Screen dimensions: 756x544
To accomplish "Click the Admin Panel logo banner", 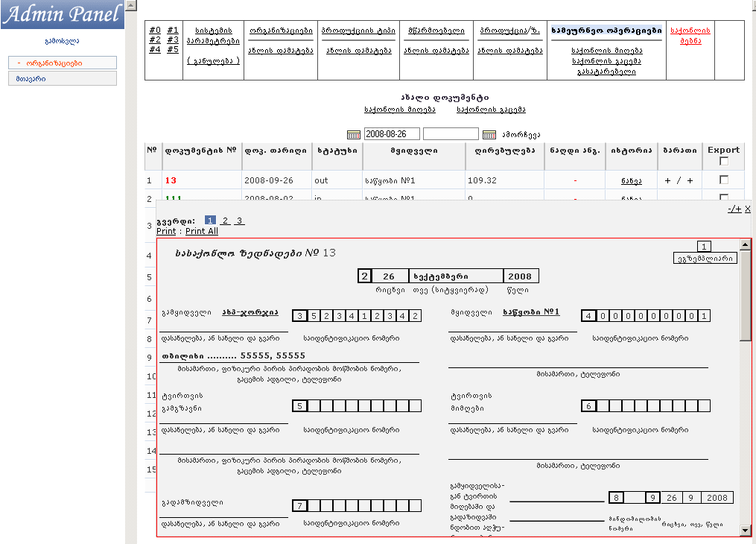I will (63, 14).
